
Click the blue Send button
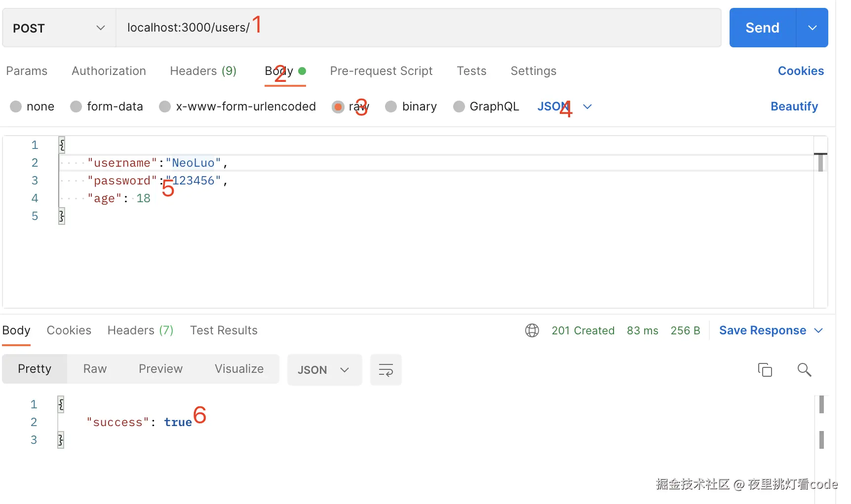[762, 28]
